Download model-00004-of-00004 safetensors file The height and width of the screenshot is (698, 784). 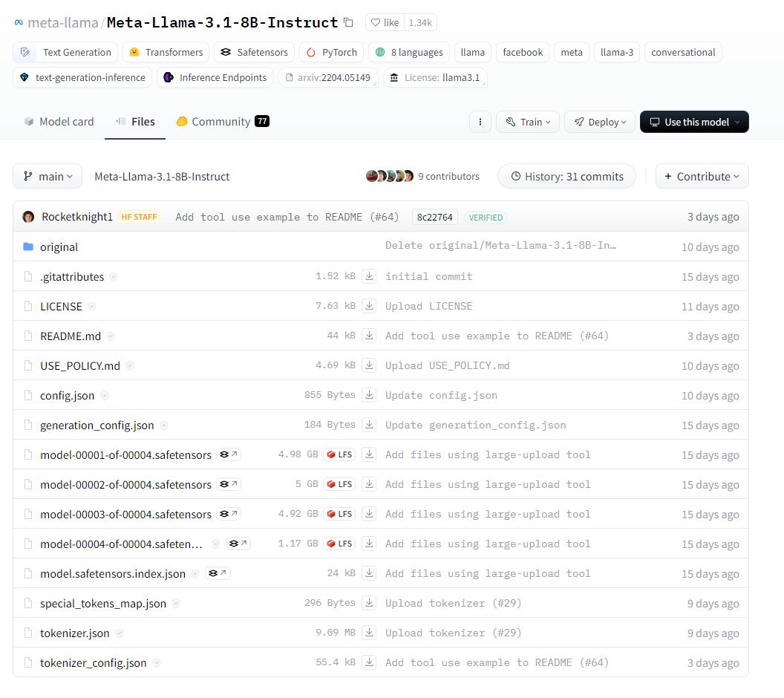pos(369,544)
